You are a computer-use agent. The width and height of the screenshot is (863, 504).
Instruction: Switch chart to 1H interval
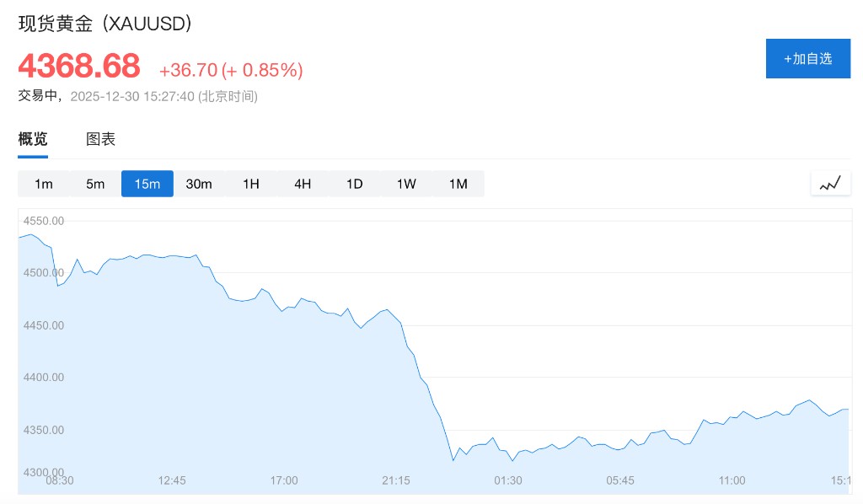click(x=251, y=184)
